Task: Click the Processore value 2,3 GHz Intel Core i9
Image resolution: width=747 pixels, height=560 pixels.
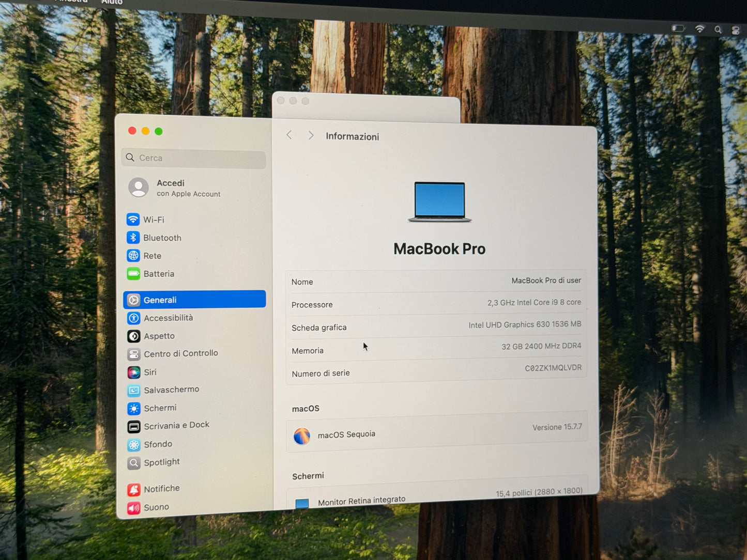Action: coord(534,302)
